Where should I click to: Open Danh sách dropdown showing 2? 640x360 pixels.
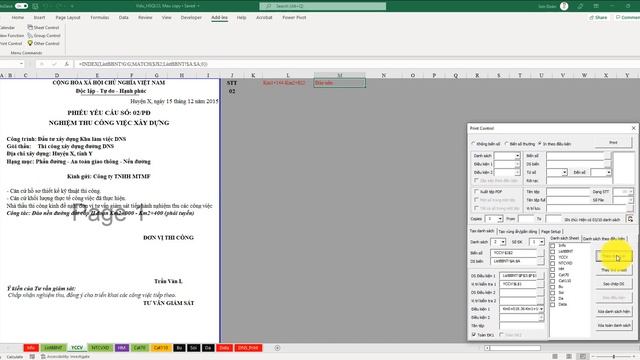[503, 242]
